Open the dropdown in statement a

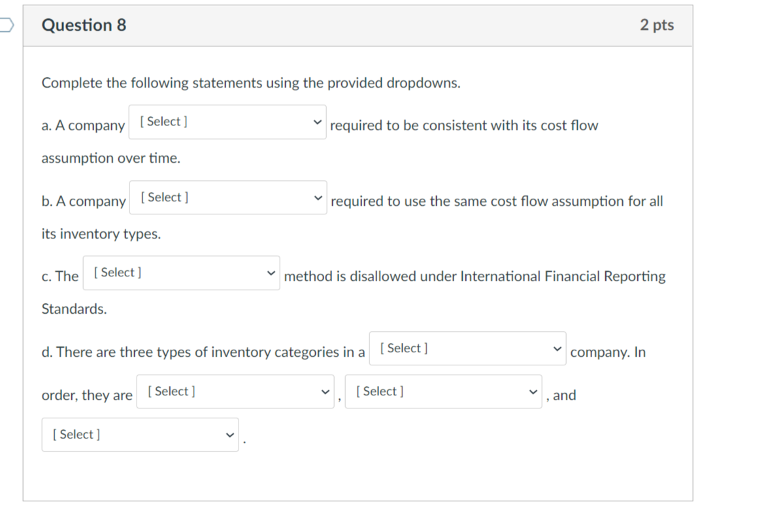click(x=227, y=122)
